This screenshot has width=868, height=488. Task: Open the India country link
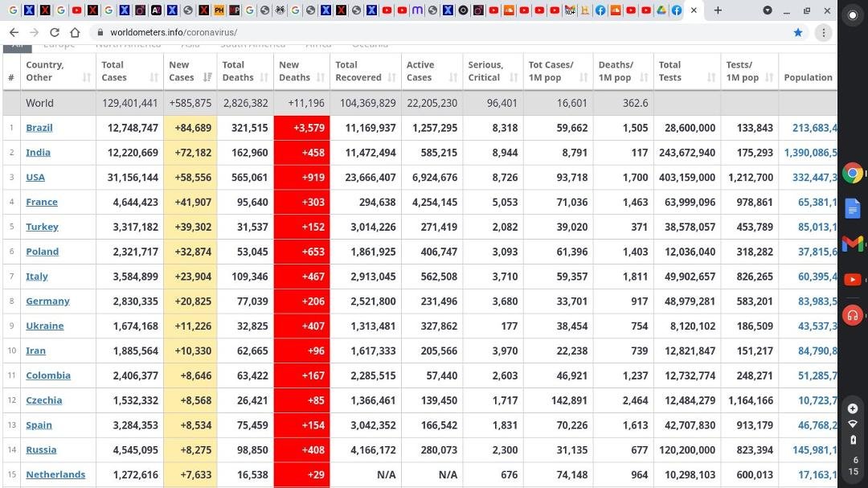[x=39, y=152]
